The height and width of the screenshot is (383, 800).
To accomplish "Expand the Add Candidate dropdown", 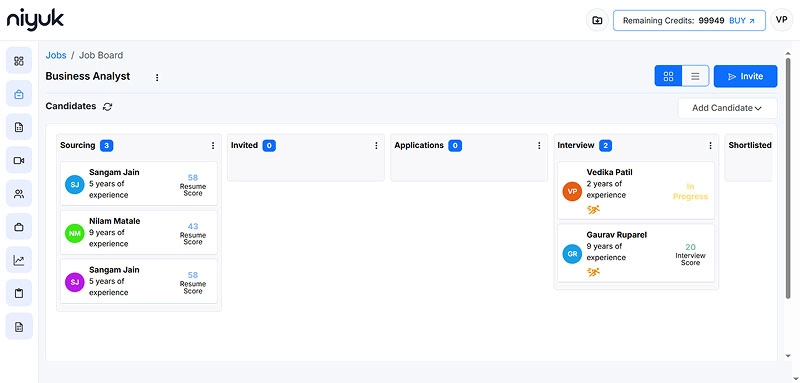I will 727,108.
